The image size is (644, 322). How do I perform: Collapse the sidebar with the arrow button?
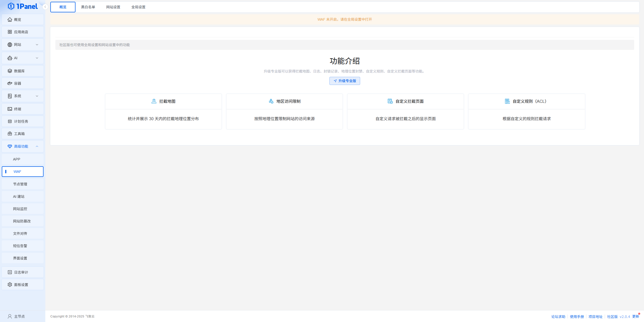[45, 7]
